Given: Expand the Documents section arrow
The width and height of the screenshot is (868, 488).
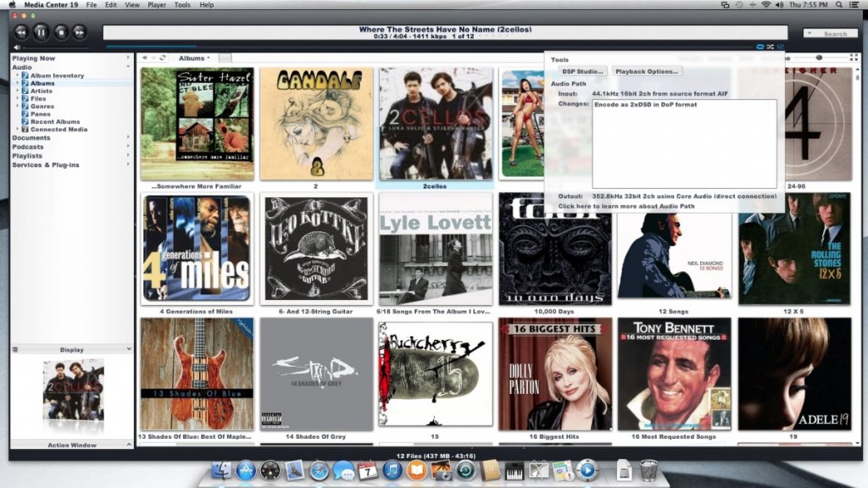Looking at the screenshot, I should pyautogui.click(x=128, y=137).
